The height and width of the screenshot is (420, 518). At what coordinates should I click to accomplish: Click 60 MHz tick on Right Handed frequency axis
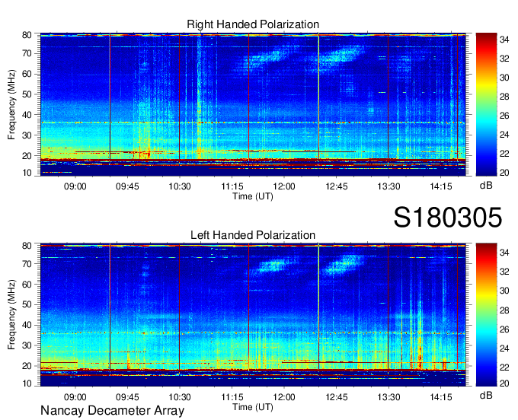coord(27,74)
